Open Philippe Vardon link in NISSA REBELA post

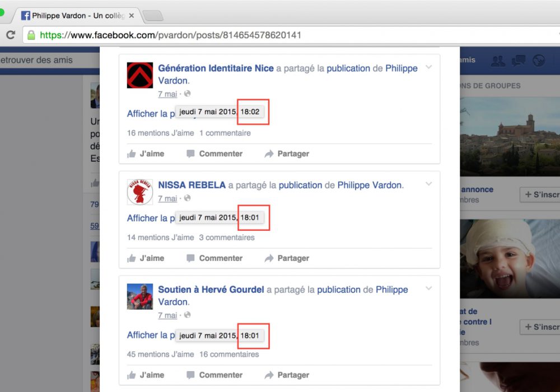click(370, 185)
